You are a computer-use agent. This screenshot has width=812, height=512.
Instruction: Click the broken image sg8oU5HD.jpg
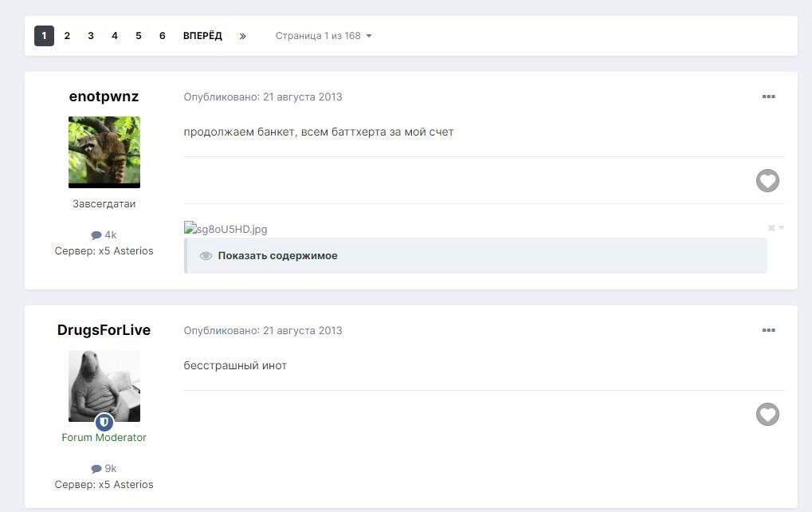(x=226, y=229)
